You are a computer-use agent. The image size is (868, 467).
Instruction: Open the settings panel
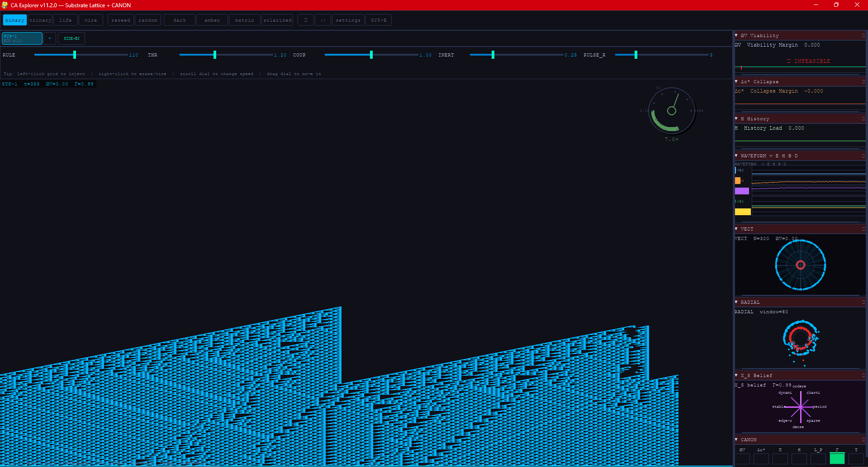pyautogui.click(x=348, y=20)
